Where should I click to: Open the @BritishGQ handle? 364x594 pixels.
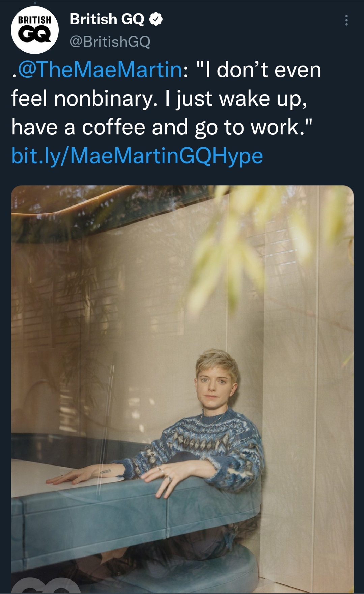110,42
